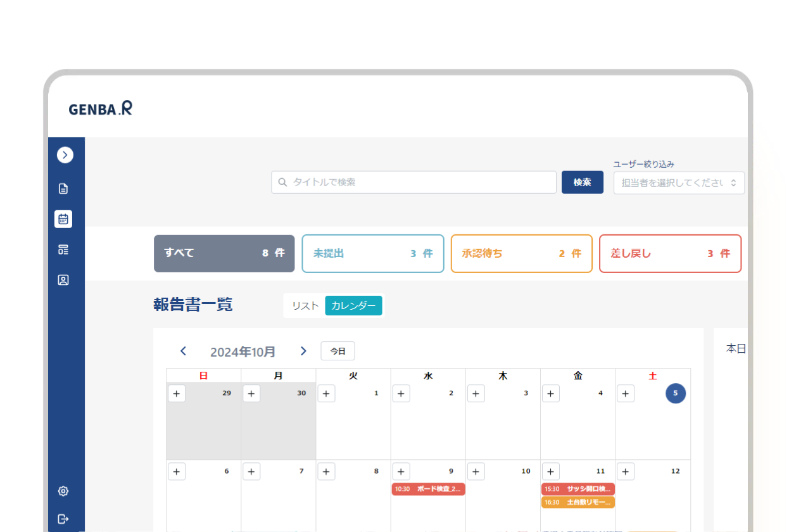Image resolution: width=808 pixels, height=532 pixels.
Task: Go to previous month with left chevron
Action: click(183, 351)
